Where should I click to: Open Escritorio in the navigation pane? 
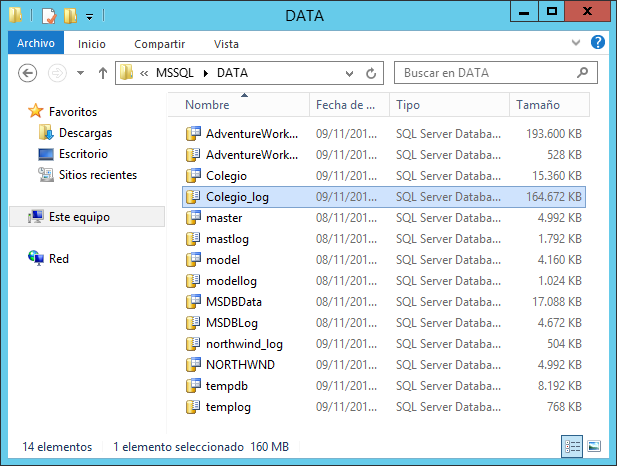pos(83,154)
